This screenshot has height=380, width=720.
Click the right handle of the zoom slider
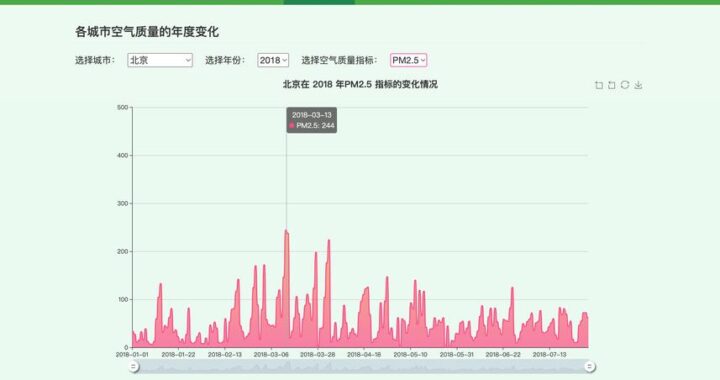(x=590, y=366)
